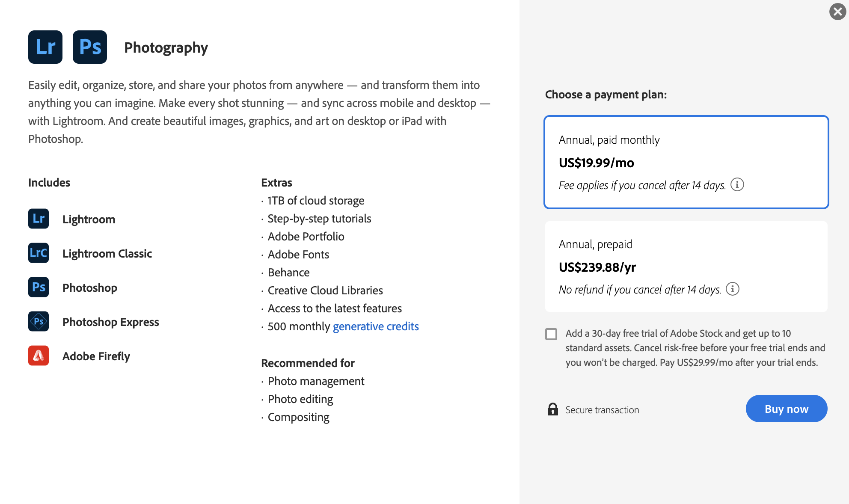The image size is (849, 504).
Task: Click the Annual paid monthly price US$19.99/mo
Action: pos(597,163)
